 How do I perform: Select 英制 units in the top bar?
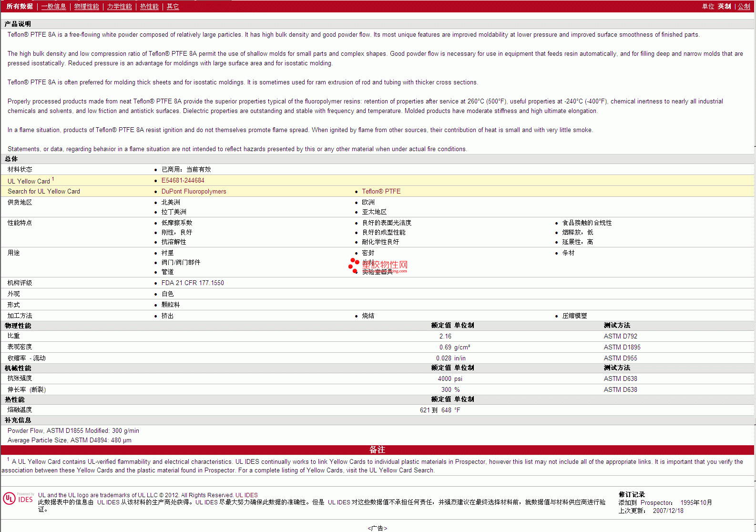[x=725, y=7]
